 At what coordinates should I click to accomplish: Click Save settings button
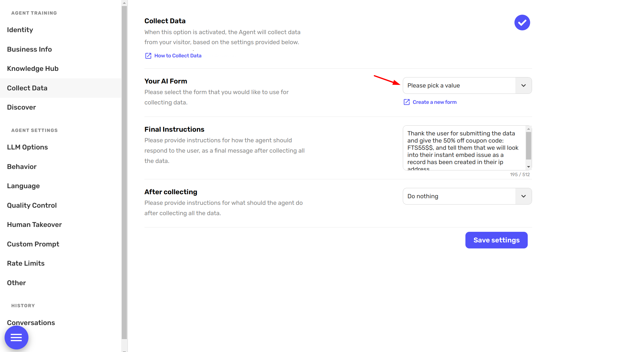click(x=496, y=240)
